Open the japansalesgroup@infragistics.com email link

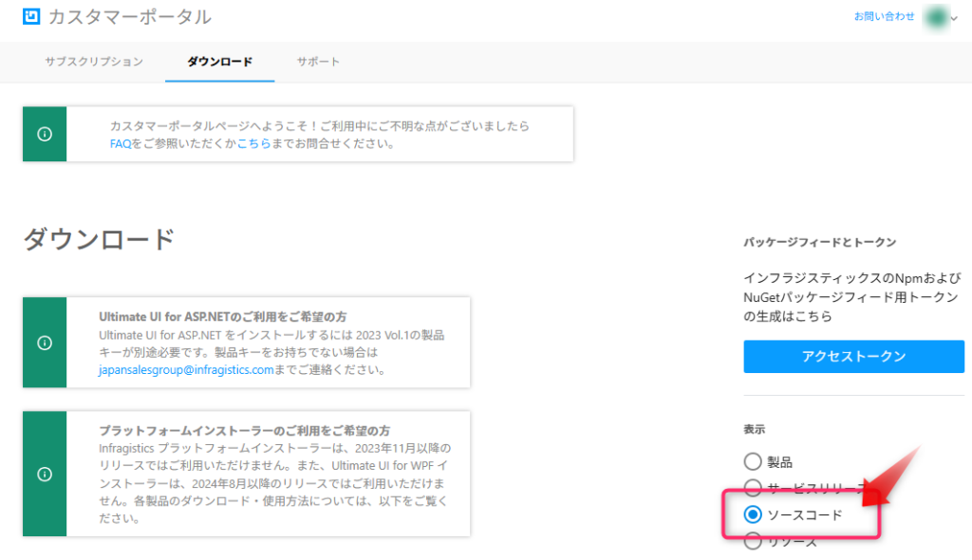(x=186, y=370)
